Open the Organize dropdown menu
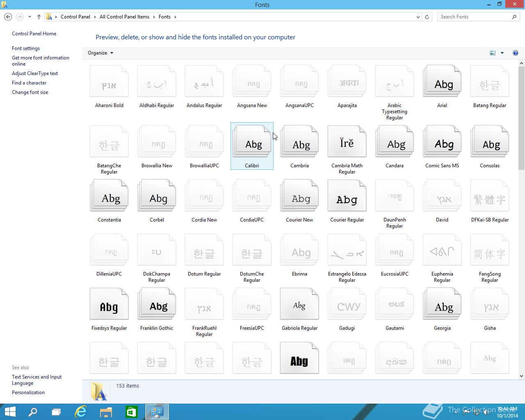Screen dimensions: 525x420 click(100, 53)
